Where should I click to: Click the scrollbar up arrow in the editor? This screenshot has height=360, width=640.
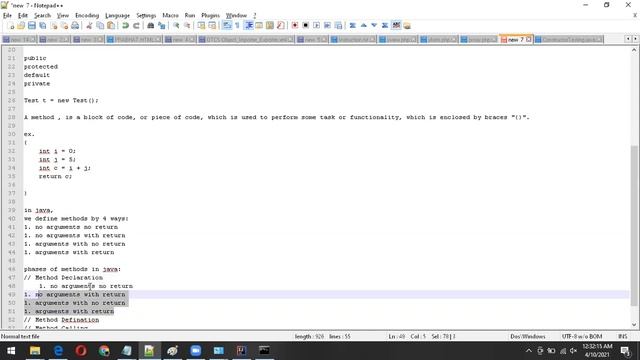(x=634, y=50)
